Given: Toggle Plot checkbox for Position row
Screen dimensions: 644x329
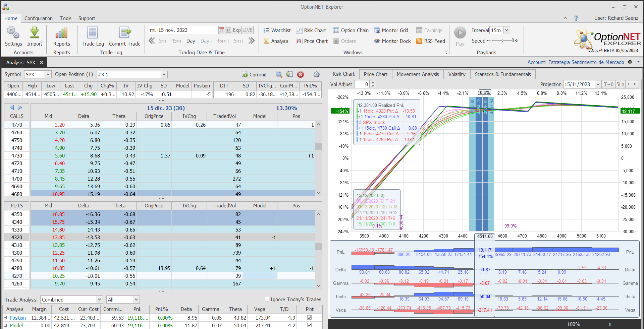Looking at the screenshot, I should pyautogui.click(x=309, y=318).
